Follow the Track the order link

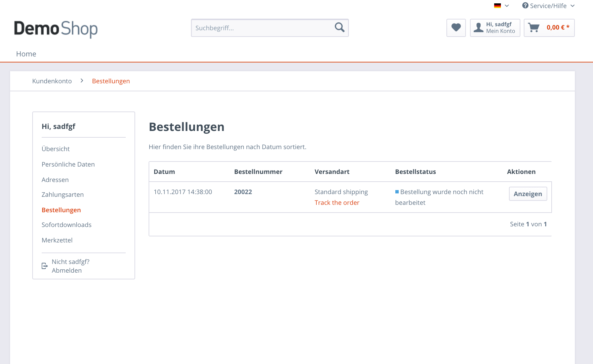click(337, 202)
